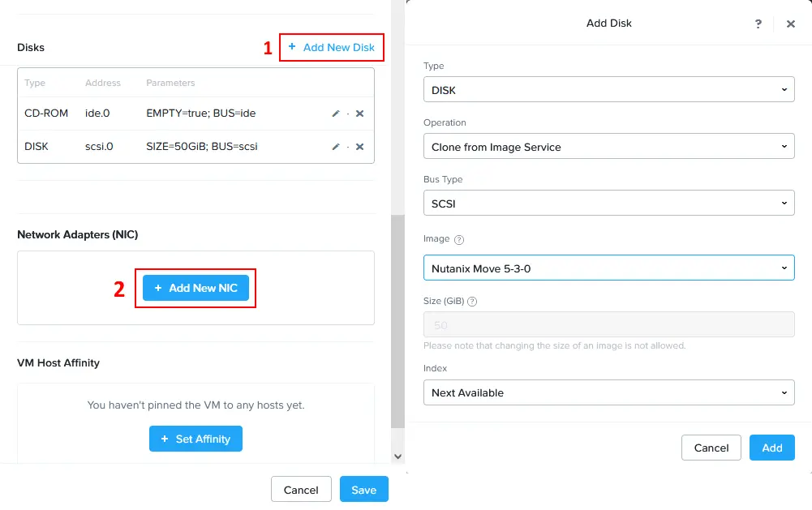Open the Index Next Available dropdown
This screenshot has width=812, height=510.
point(608,392)
